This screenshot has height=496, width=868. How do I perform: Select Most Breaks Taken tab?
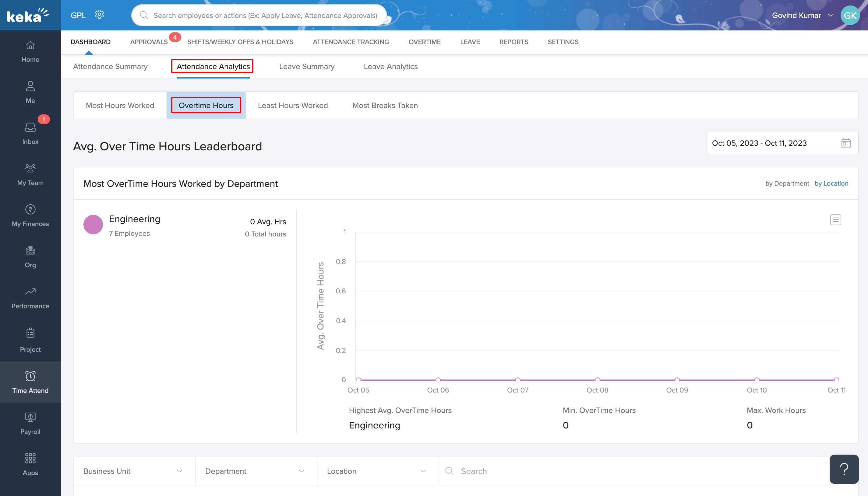(385, 105)
